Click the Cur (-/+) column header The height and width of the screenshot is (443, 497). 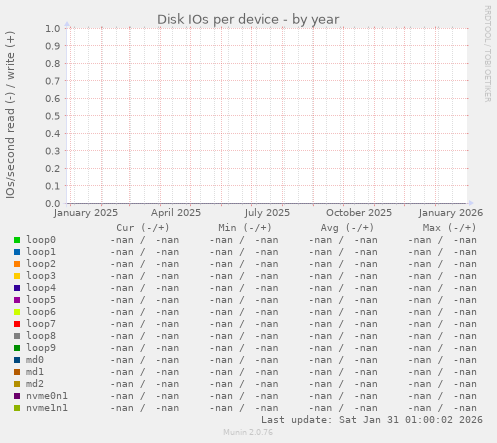(x=143, y=228)
